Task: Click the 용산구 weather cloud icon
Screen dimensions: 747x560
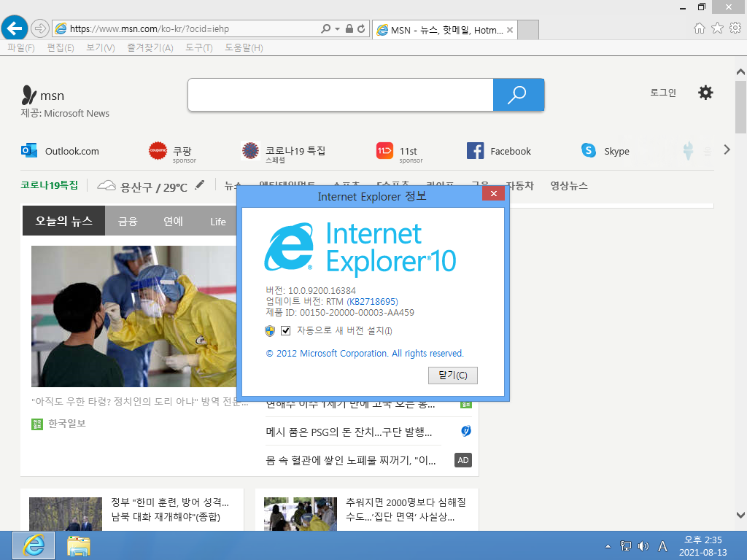Action: coord(107,186)
